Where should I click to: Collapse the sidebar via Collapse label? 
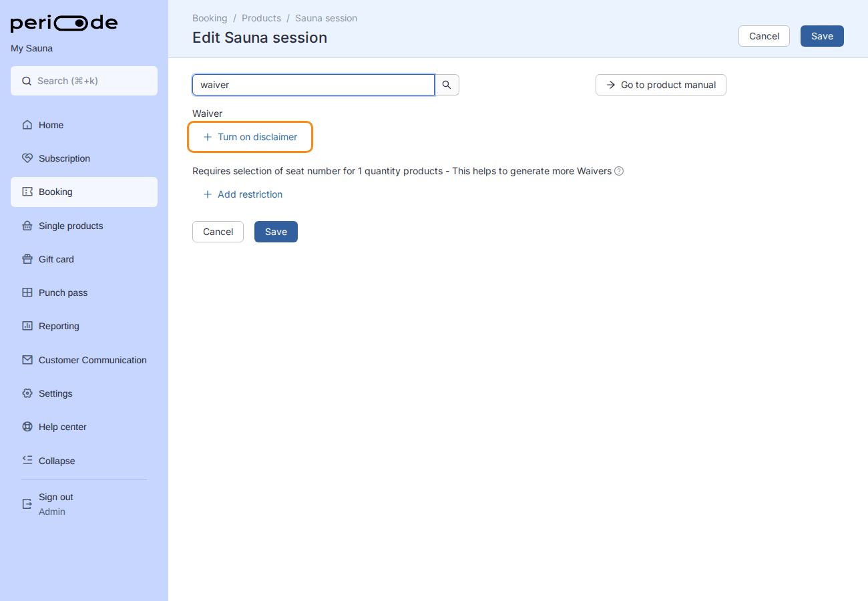tap(57, 461)
